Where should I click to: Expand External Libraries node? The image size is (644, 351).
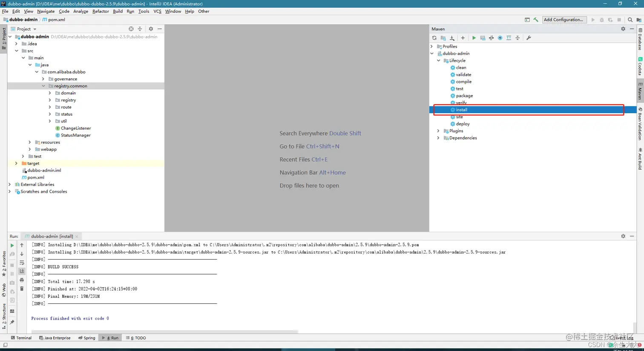[10, 184]
